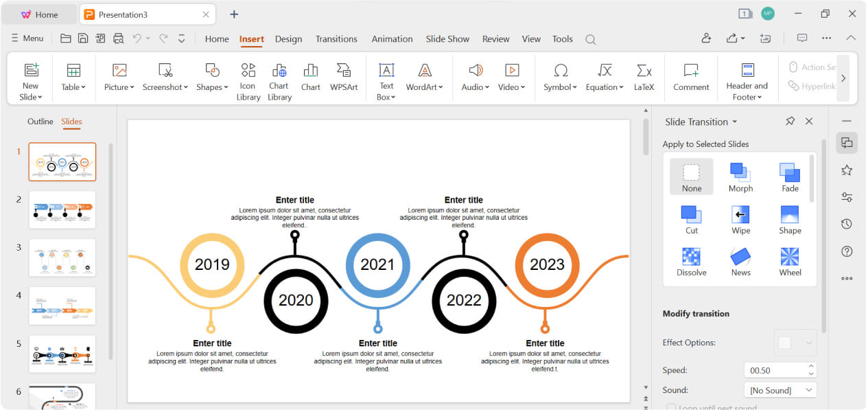
Task: Pin the Slide Transition panel
Action: click(790, 121)
